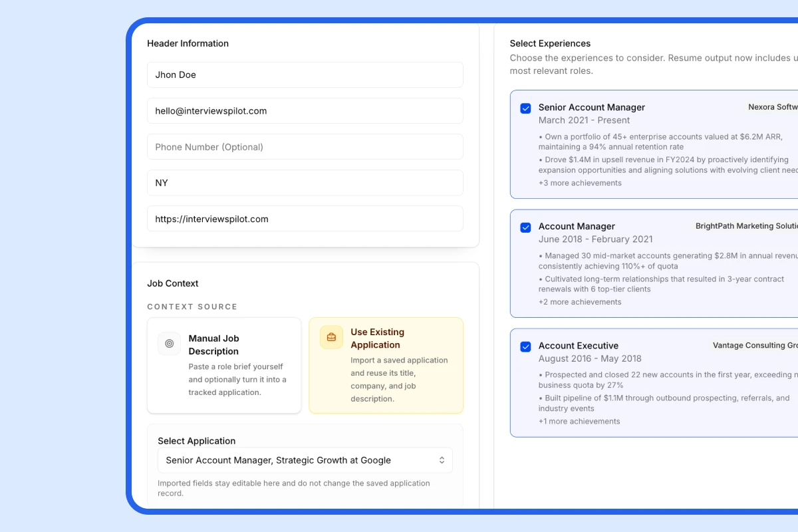Deselect the Account Executive experience
Viewport: 798px width, 532px height.
(525, 346)
